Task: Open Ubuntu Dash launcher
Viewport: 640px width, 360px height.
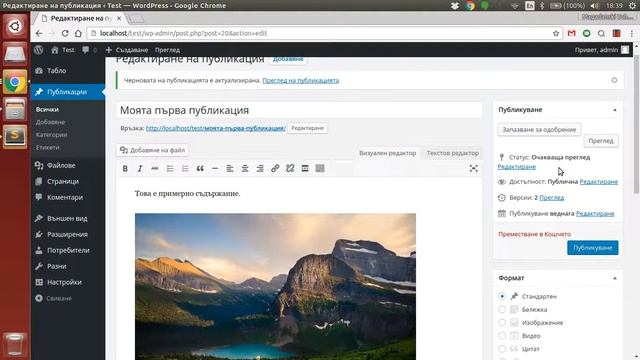Action: tap(15, 27)
